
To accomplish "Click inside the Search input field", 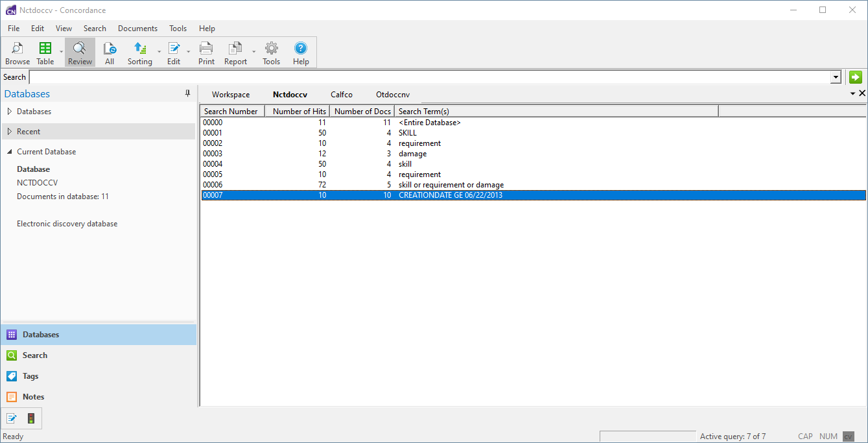I will [429, 77].
